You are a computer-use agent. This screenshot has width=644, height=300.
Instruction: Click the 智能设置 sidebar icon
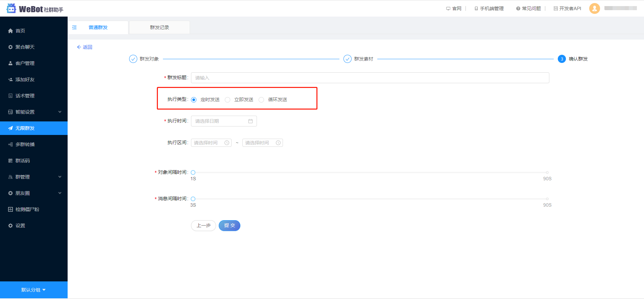click(x=10, y=112)
